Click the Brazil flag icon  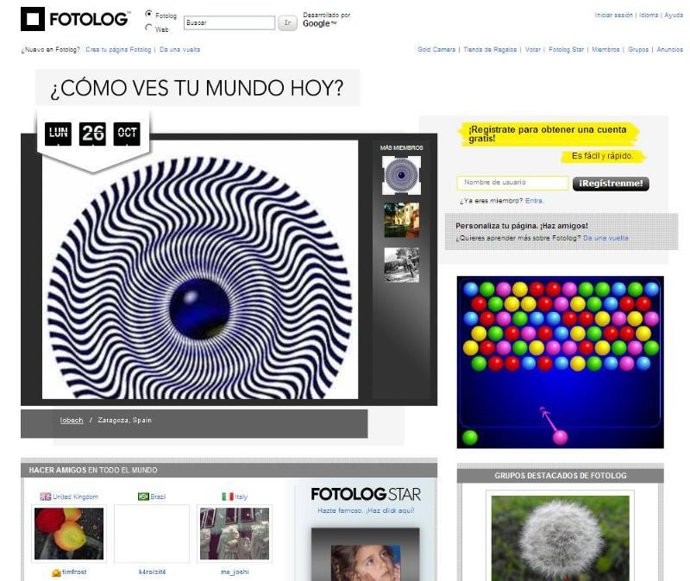(143, 496)
